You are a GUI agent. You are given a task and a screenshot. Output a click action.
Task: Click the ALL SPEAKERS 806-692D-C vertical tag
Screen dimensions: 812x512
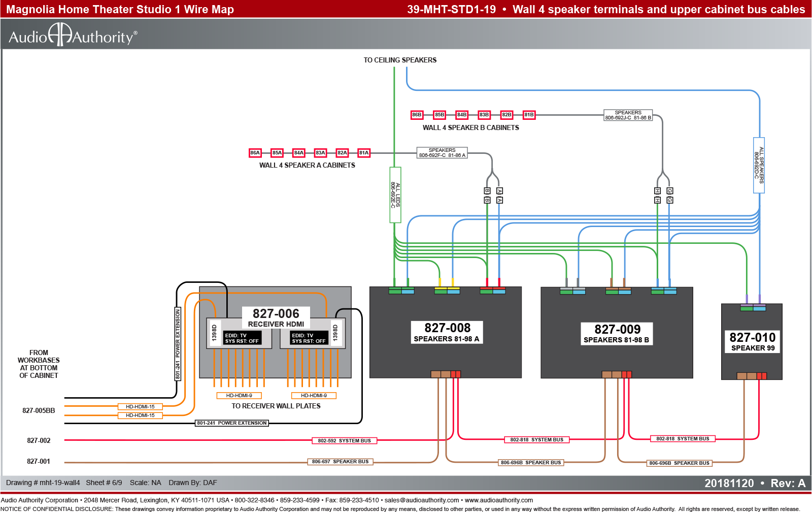[759, 165]
